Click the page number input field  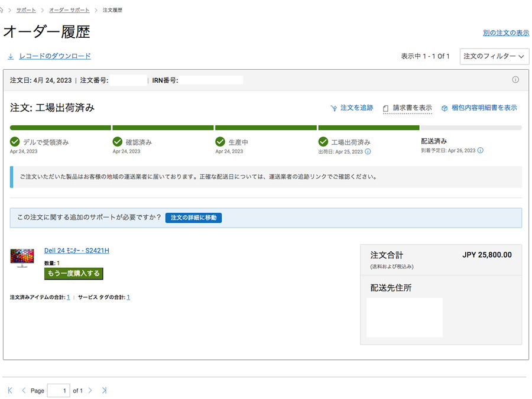[x=59, y=391]
